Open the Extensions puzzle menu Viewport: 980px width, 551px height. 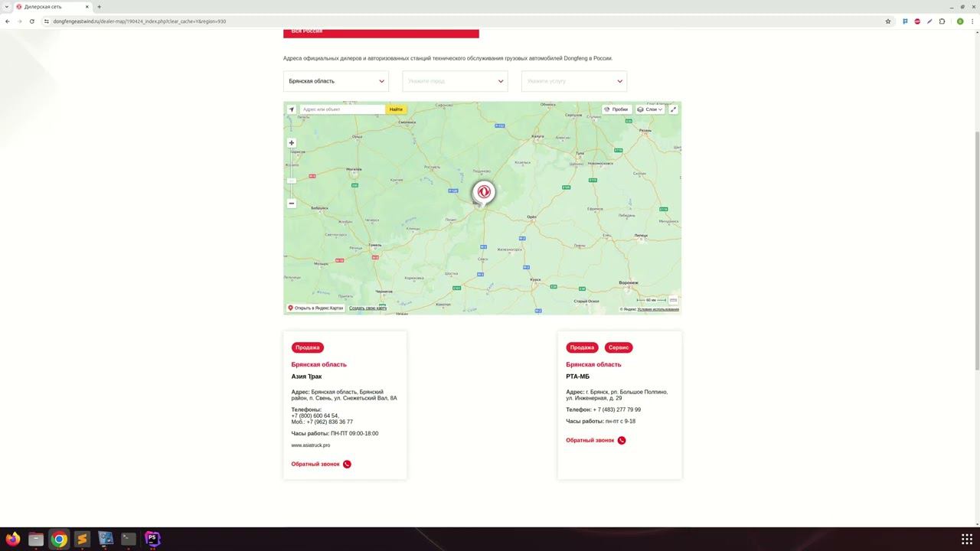pyautogui.click(x=942, y=21)
